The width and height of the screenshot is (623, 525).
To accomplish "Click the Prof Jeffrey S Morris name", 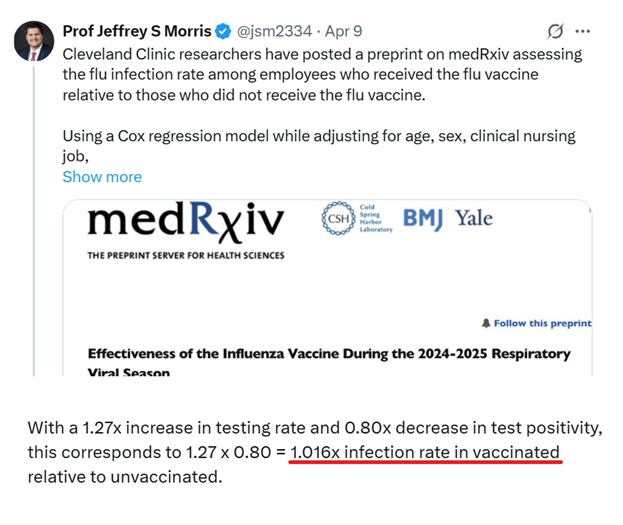I will 137,31.
